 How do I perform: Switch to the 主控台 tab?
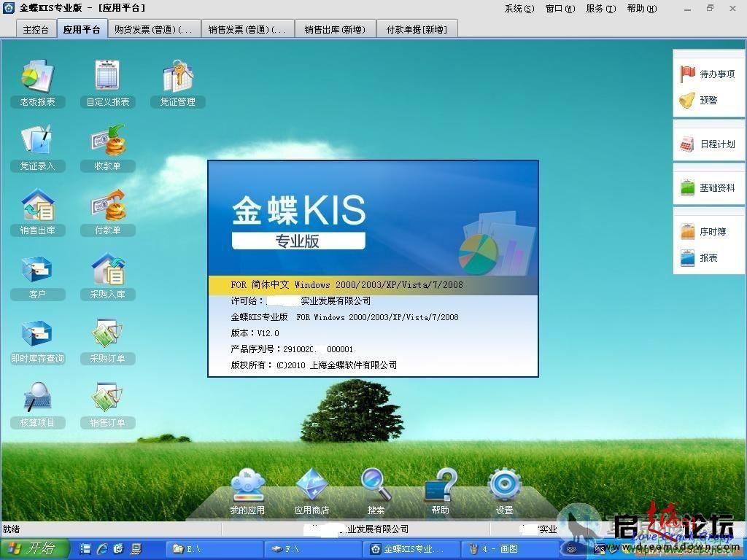pyautogui.click(x=36, y=30)
